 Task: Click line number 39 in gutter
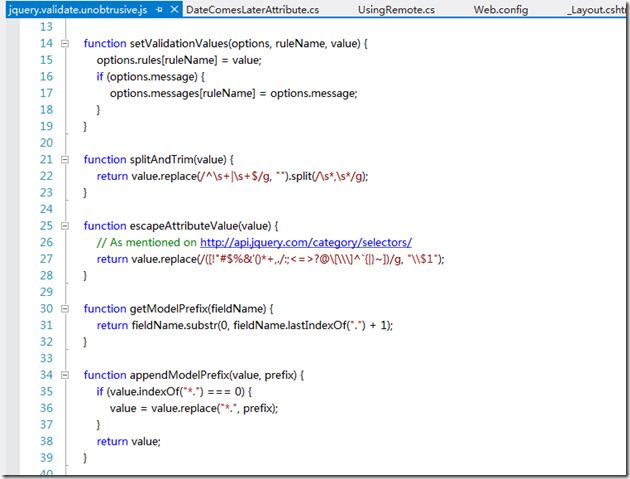tap(46, 458)
